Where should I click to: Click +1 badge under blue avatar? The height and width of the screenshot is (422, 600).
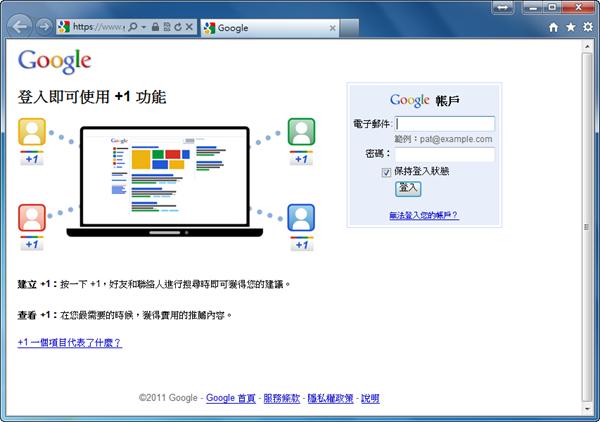(x=302, y=244)
